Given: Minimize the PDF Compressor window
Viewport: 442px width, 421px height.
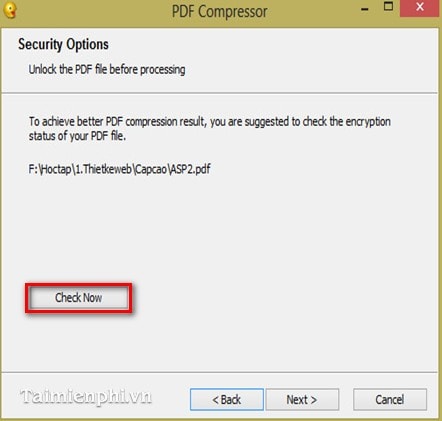Looking at the screenshot, I should (365, 9).
